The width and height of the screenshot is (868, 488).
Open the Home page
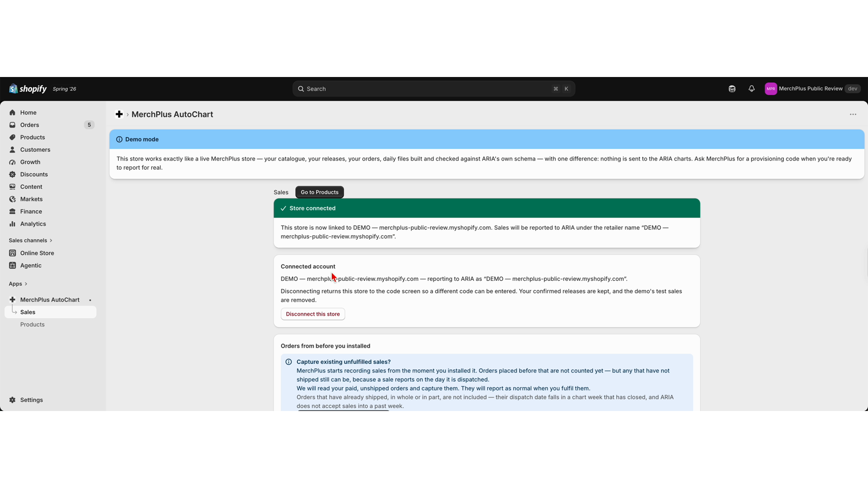coord(50,113)
